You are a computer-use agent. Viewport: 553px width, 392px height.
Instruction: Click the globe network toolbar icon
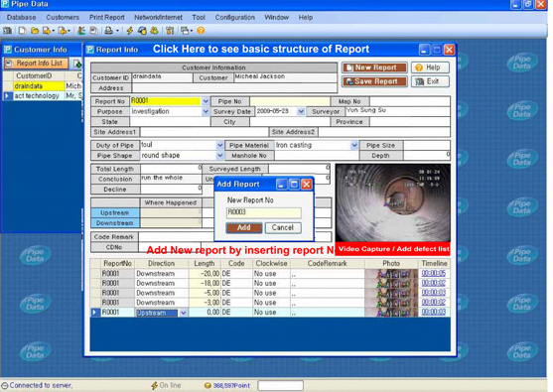143,31
